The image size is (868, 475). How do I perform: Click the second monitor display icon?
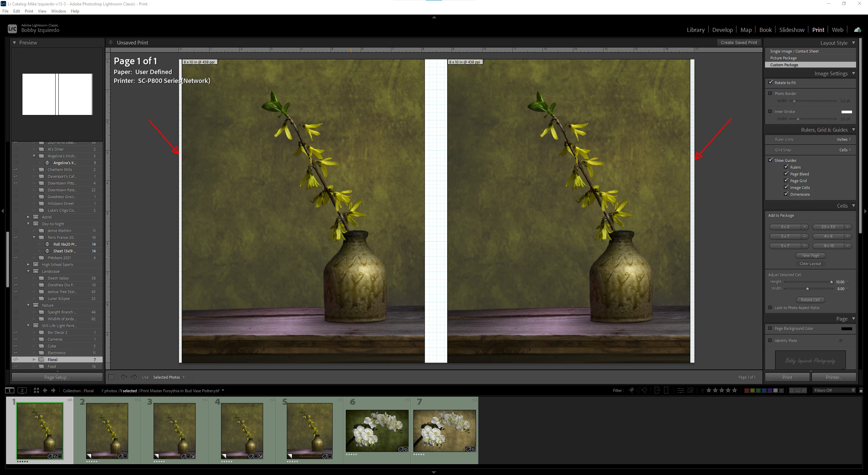(22, 391)
